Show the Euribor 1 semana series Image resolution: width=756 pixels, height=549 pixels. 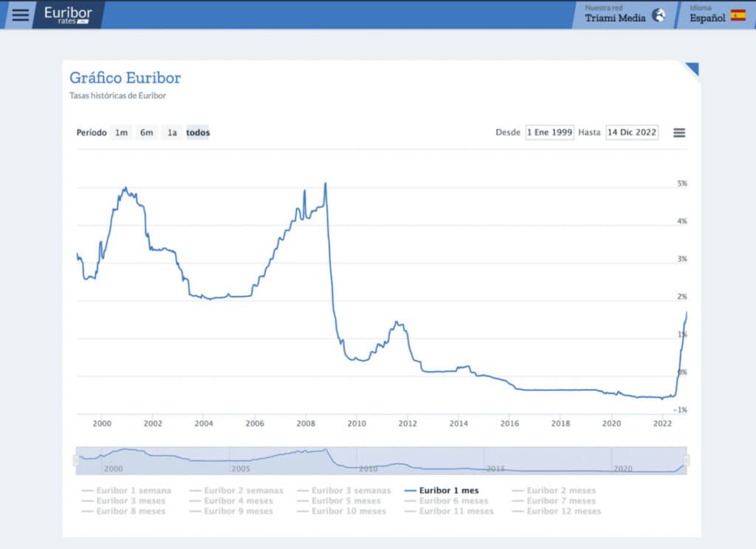127,490
